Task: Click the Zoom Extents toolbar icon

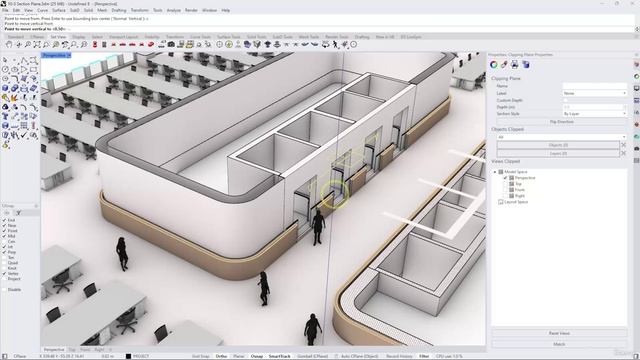Action: coord(37,44)
